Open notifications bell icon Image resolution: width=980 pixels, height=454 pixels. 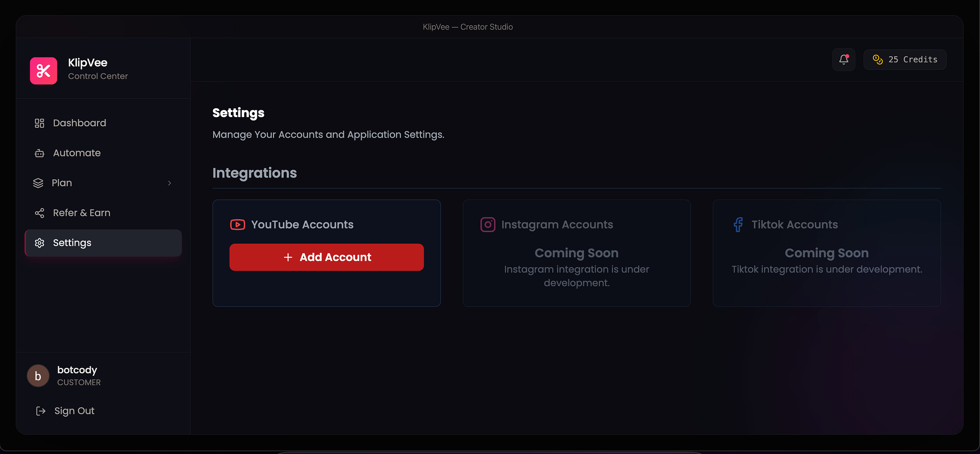(844, 60)
